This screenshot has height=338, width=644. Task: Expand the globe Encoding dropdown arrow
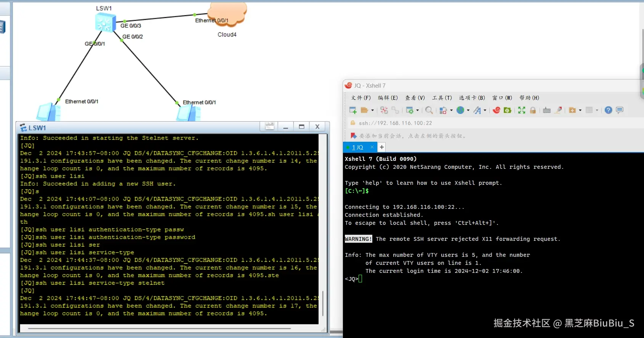[x=468, y=111]
